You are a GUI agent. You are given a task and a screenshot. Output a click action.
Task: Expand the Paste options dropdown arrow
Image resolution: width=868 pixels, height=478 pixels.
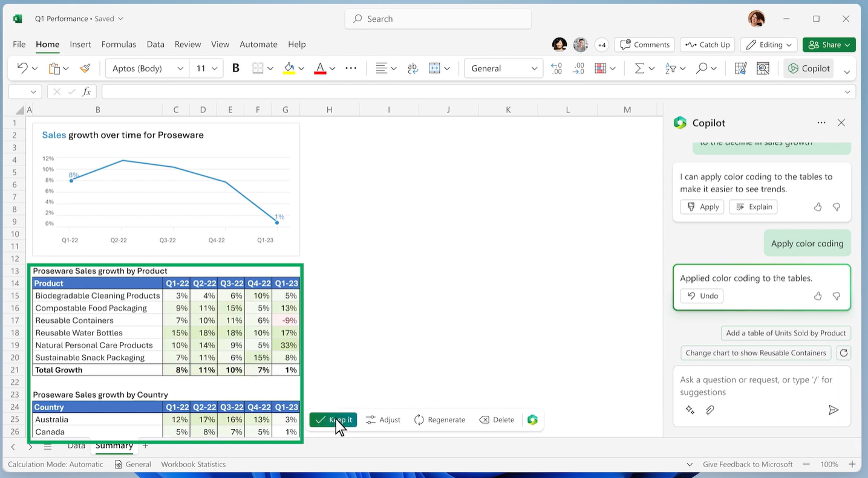point(66,69)
